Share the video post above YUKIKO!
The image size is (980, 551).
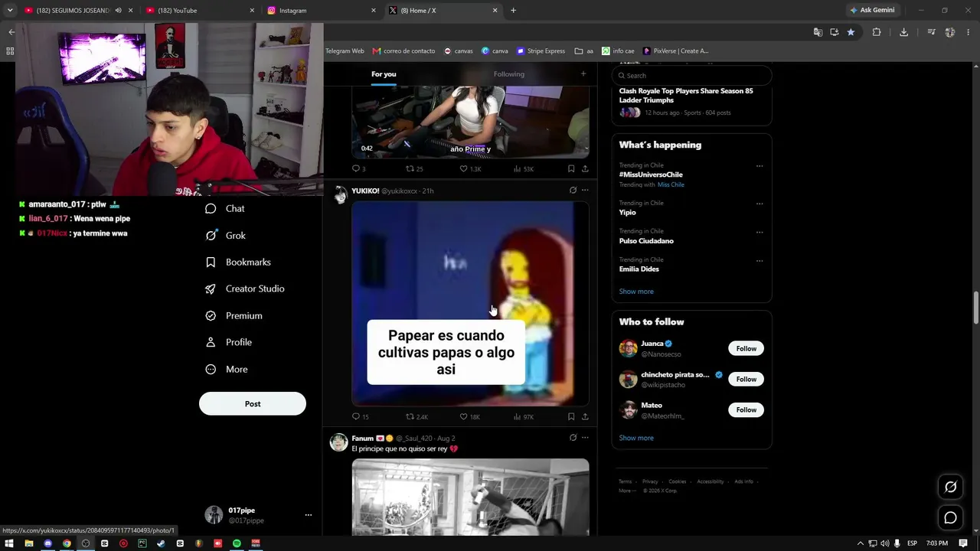click(585, 169)
